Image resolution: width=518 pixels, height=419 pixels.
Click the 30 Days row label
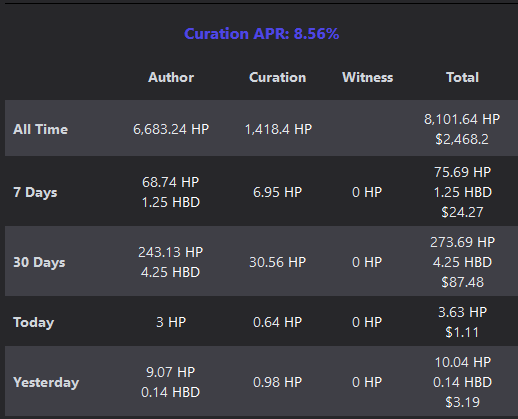coord(39,263)
